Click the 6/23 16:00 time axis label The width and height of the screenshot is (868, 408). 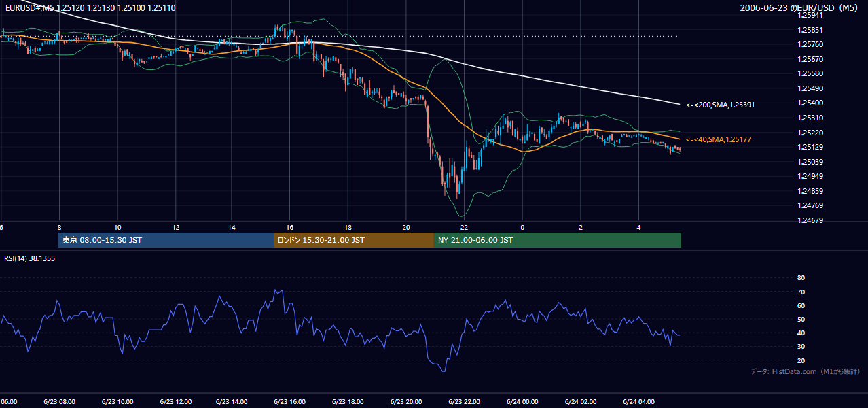[291, 402]
